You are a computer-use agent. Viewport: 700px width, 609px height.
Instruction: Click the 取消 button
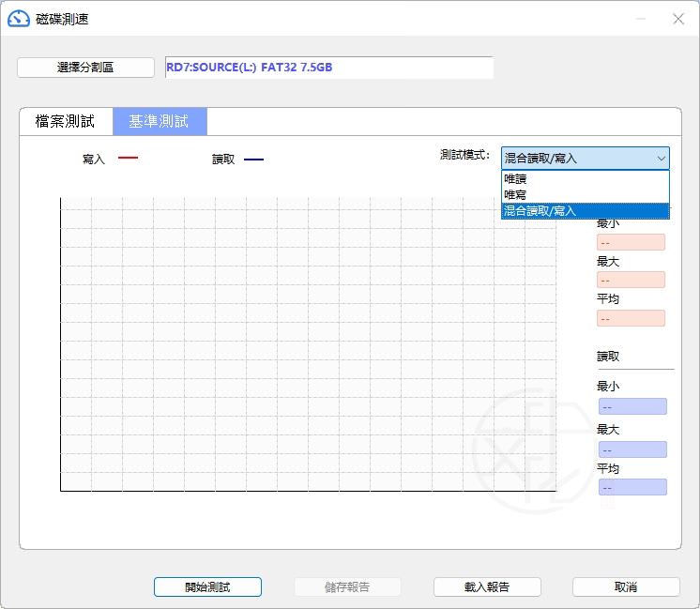point(626,586)
